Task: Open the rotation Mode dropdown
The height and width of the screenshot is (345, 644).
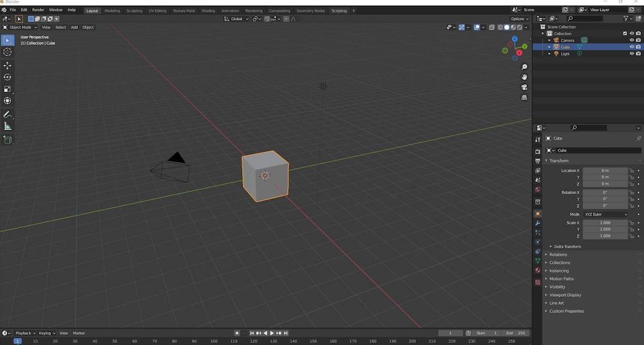Action: pyautogui.click(x=605, y=214)
